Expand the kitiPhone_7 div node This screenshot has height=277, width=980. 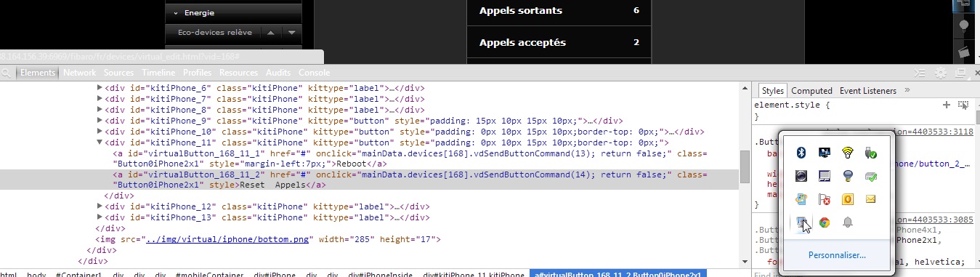100,99
